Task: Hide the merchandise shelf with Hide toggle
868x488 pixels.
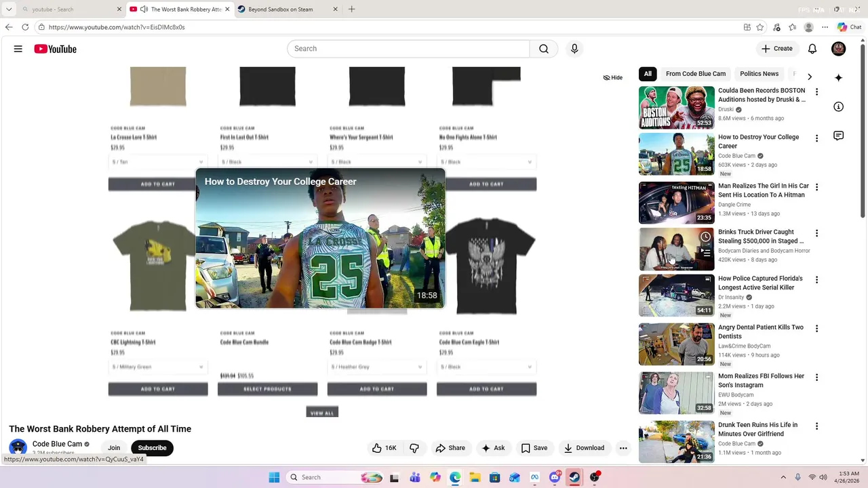Action: click(x=613, y=78)
